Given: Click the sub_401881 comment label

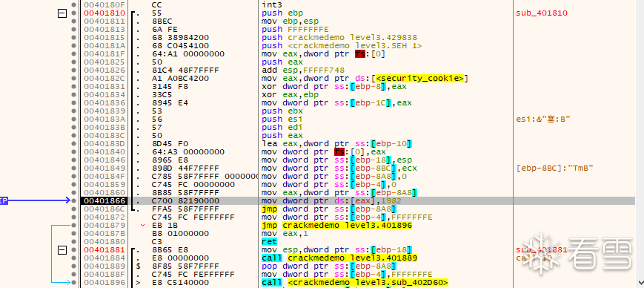Looking at the screenshot, I should 542,249.
